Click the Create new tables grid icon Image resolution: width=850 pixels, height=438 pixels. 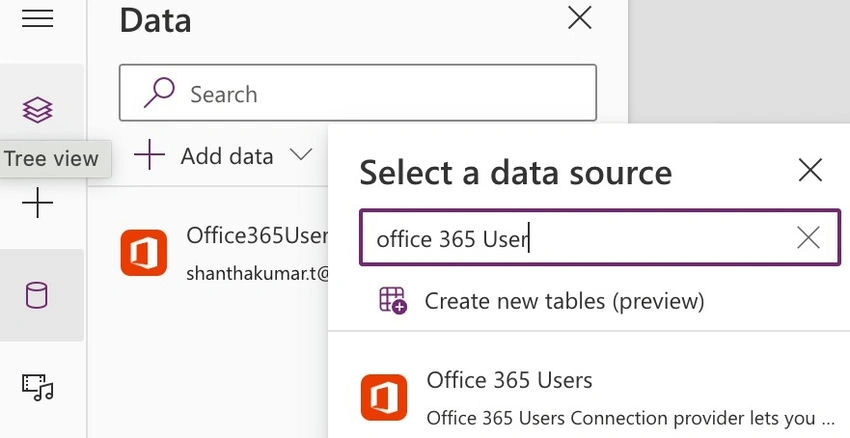coord(393,300)
